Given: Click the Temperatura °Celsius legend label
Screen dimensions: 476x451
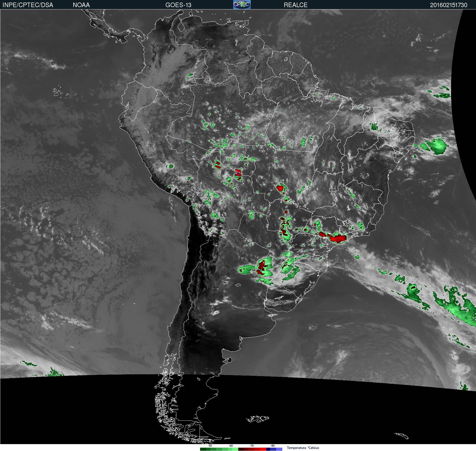Looking at the screenshot, I should tap(303, 448).
